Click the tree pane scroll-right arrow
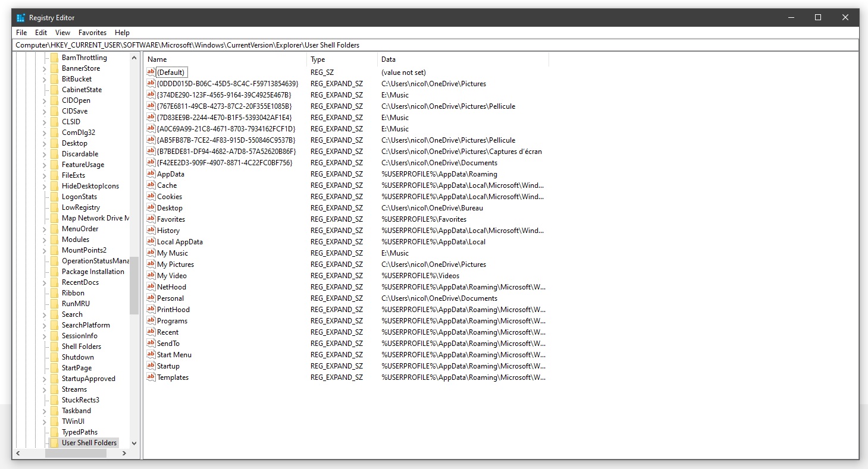868x469 pixels. coord(124,453)
